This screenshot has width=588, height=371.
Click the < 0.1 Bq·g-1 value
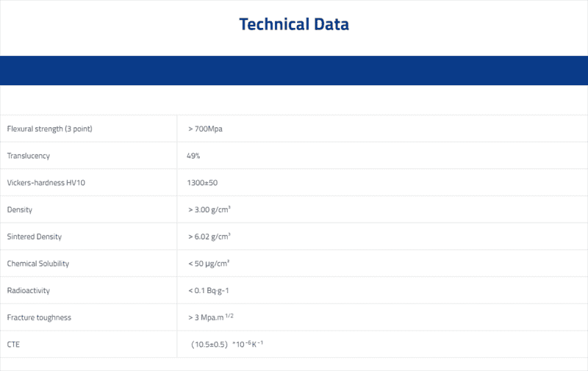[209, 291]
